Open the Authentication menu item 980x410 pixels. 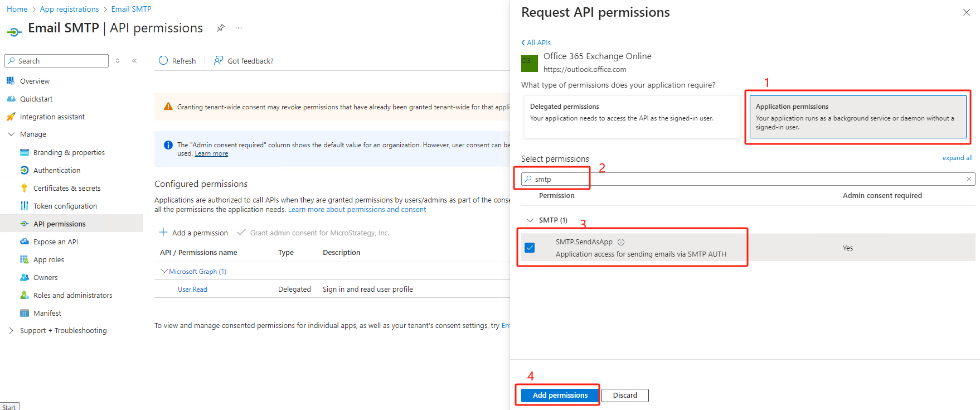(56, 170)
